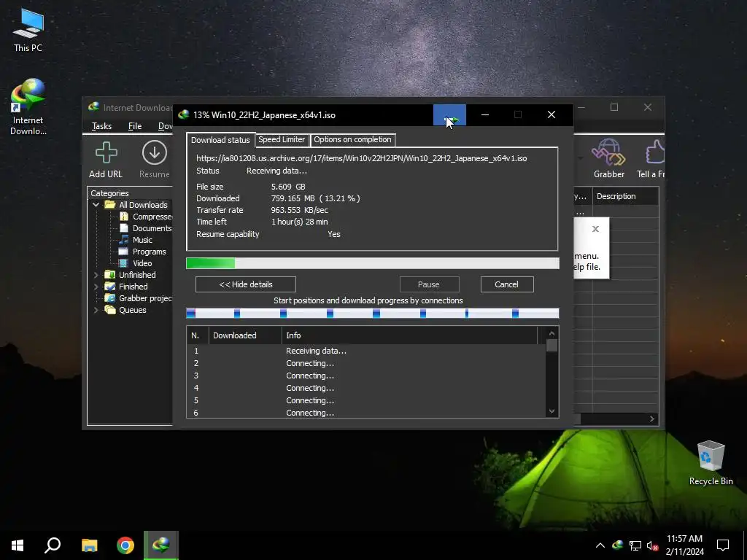Image resolution: width=747 pixels, height=560 pixels.
Task: Open the File menu in main window
Action: click(x=135, y=125)
